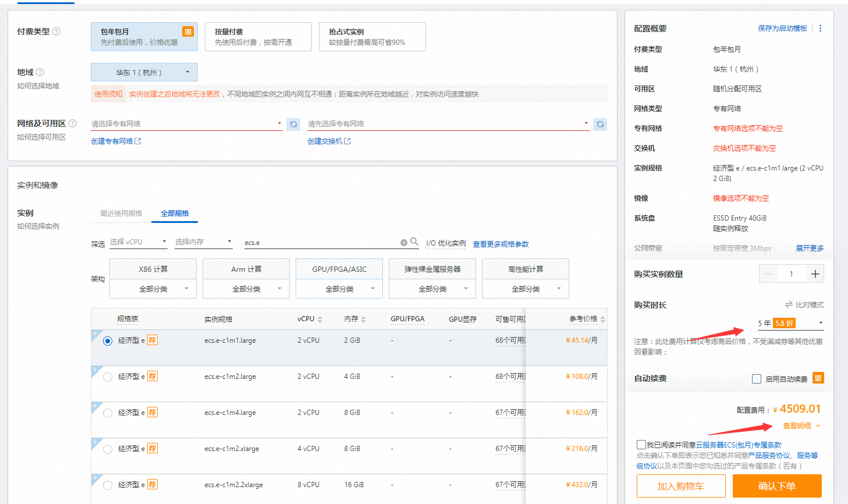The width and height of the screenshot is (848, 504).
Task: Click the 保存为启动模板 link
Action: pos(782,29)
